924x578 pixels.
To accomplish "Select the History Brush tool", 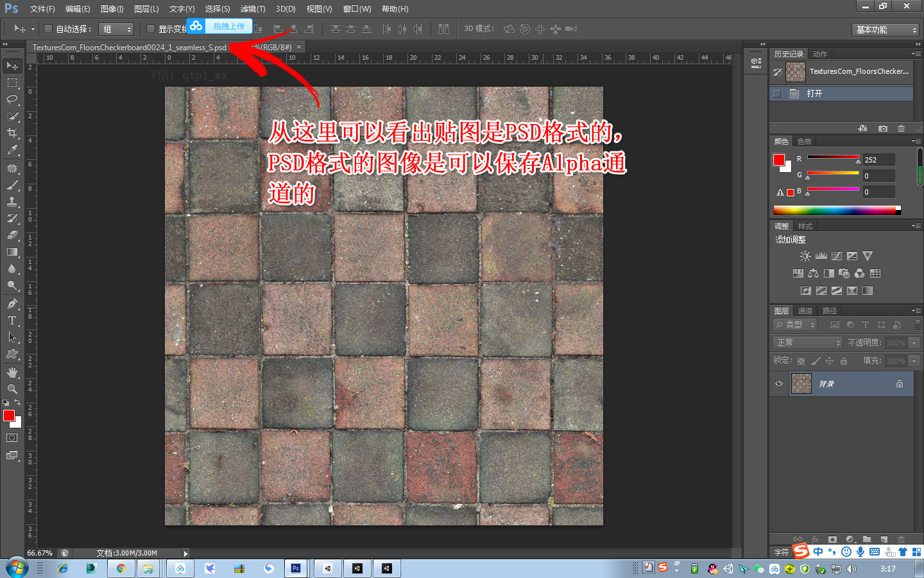I will click(x=12, y=218).
